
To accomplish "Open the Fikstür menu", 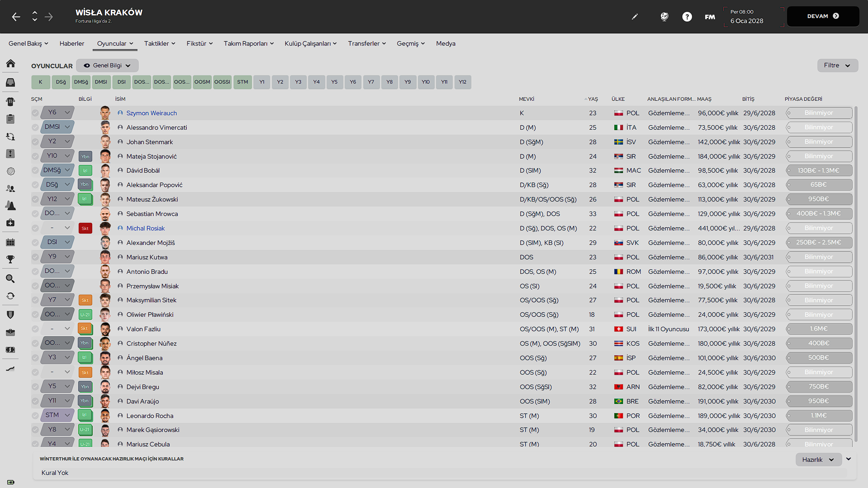I will tap(199, 43).
